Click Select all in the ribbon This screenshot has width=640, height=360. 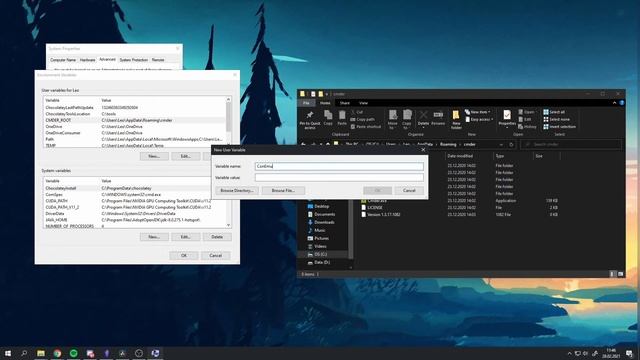click(x=554, y=112)
